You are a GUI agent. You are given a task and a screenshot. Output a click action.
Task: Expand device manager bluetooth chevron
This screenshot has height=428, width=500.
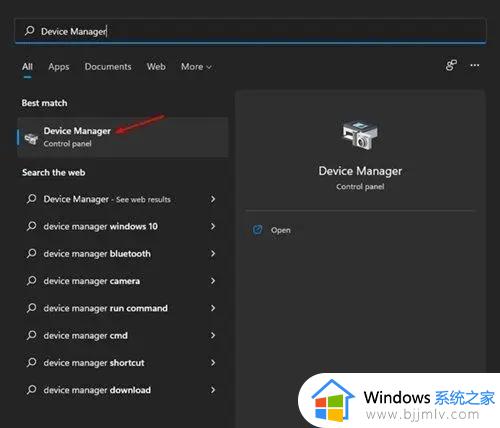pos(213,254)
